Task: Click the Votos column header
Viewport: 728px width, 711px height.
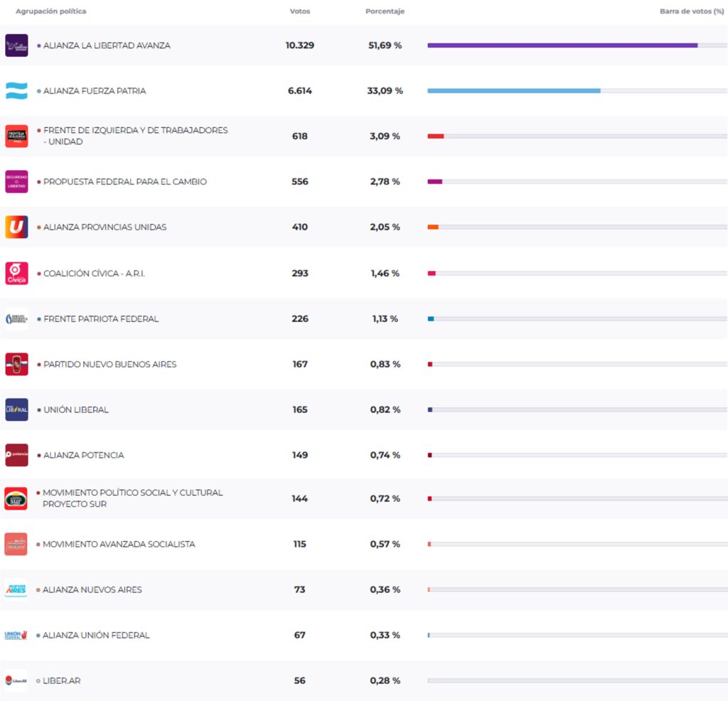Action: coord(300,11)
